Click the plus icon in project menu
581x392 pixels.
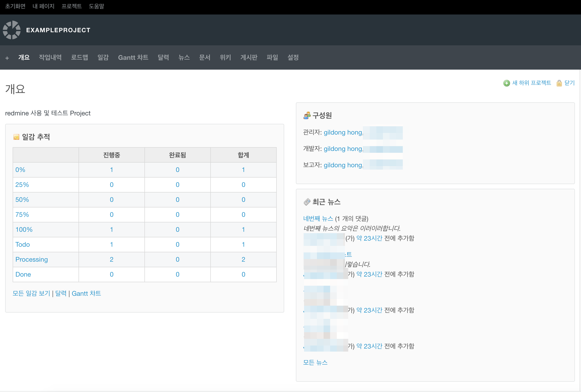coord(7,58)
